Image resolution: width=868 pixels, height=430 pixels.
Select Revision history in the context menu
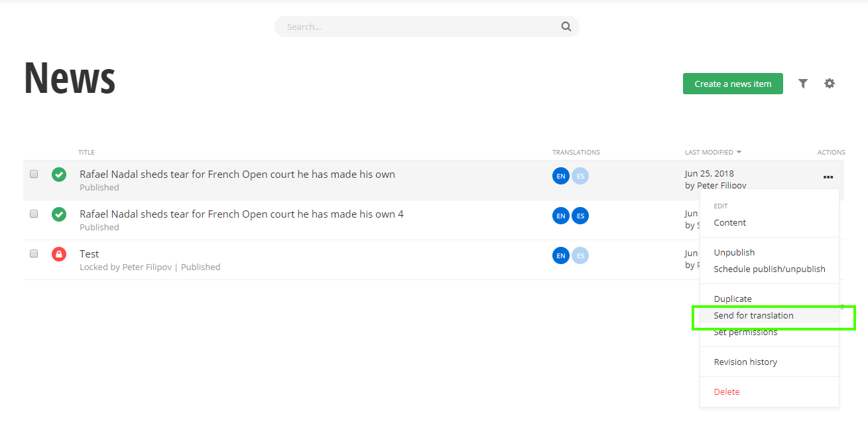[x=745, y=362]
